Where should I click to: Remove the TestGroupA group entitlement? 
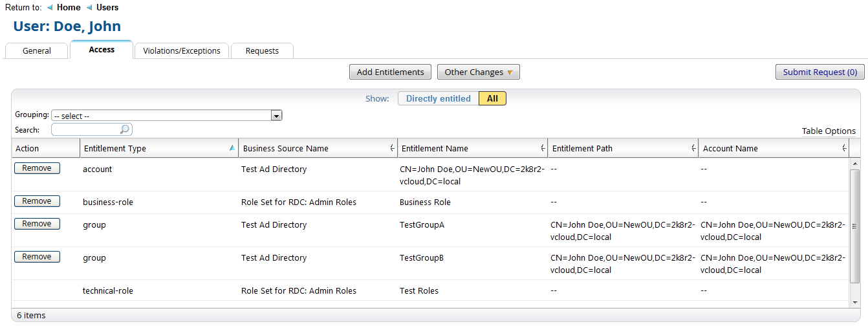click(37, 224)
